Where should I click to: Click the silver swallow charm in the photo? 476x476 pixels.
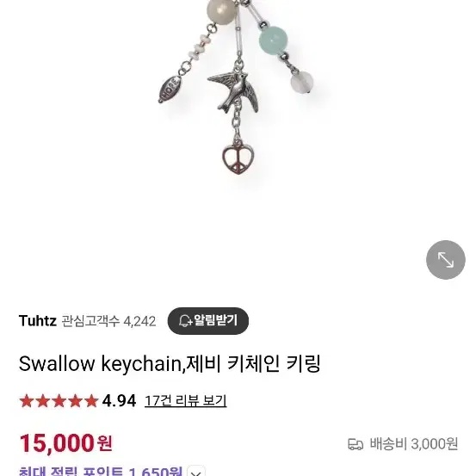(x=233, y=91)
